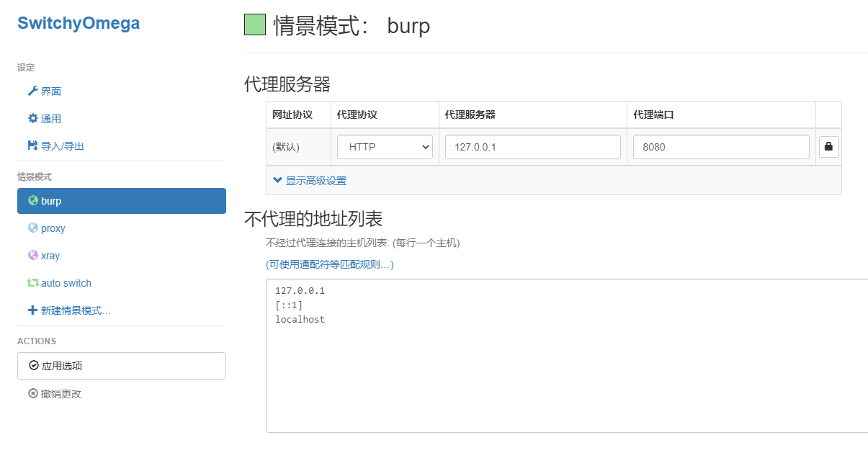Click the purple globe icon of xray
The width and height of the screenshot is (868, 471).
coord(33,256)
